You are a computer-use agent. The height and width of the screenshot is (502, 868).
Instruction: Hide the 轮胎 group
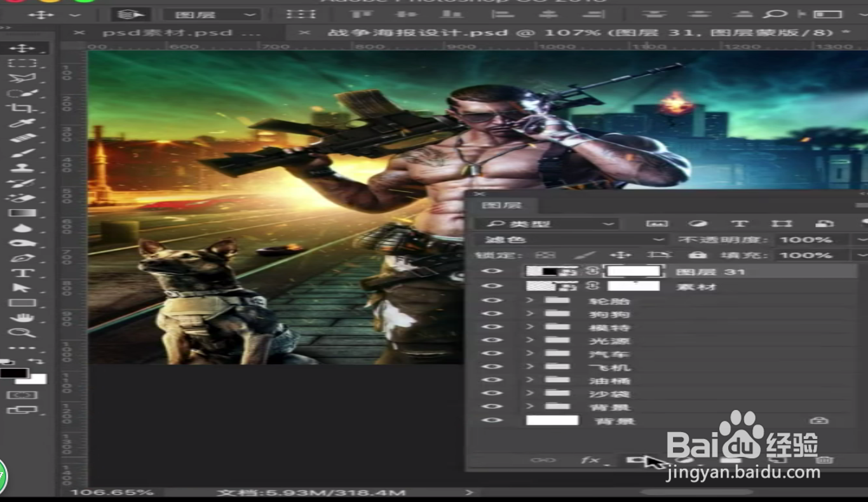pyautogui.click(x=492, y=301)
